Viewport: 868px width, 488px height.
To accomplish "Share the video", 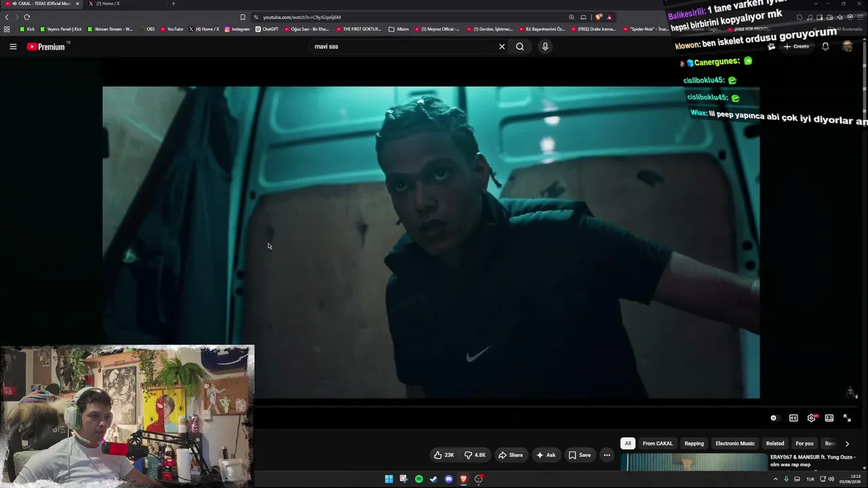I will coord(511,455).
